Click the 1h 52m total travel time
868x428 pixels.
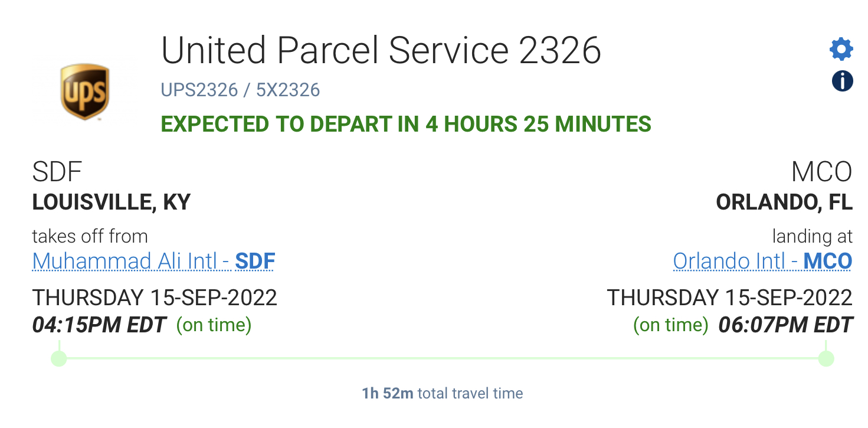[x=442, y=393]
